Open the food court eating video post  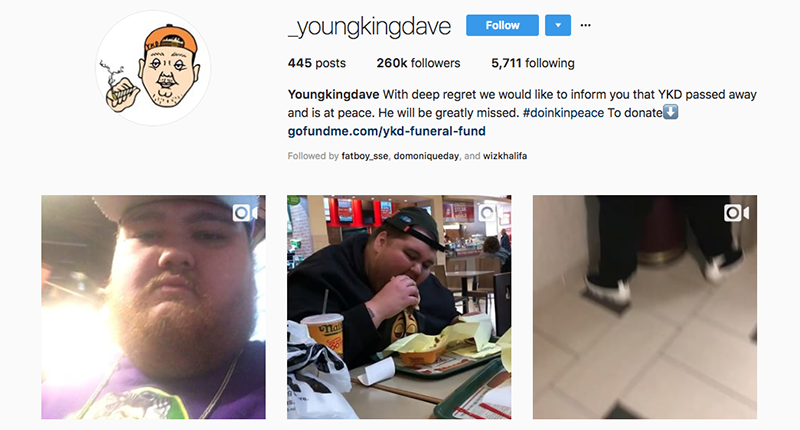point(399,307)
